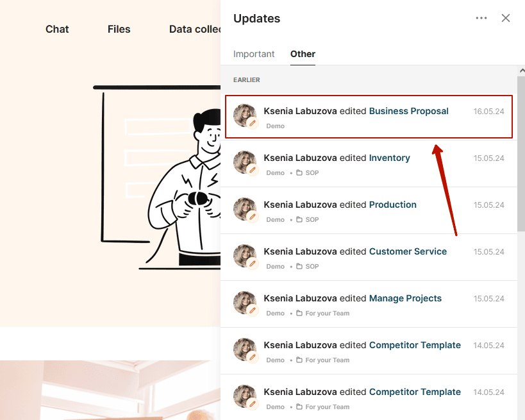The height and width of the screenshot is (420, 525).
Task: Click SOP folder icon under Production
Action: tap(299, 220)
